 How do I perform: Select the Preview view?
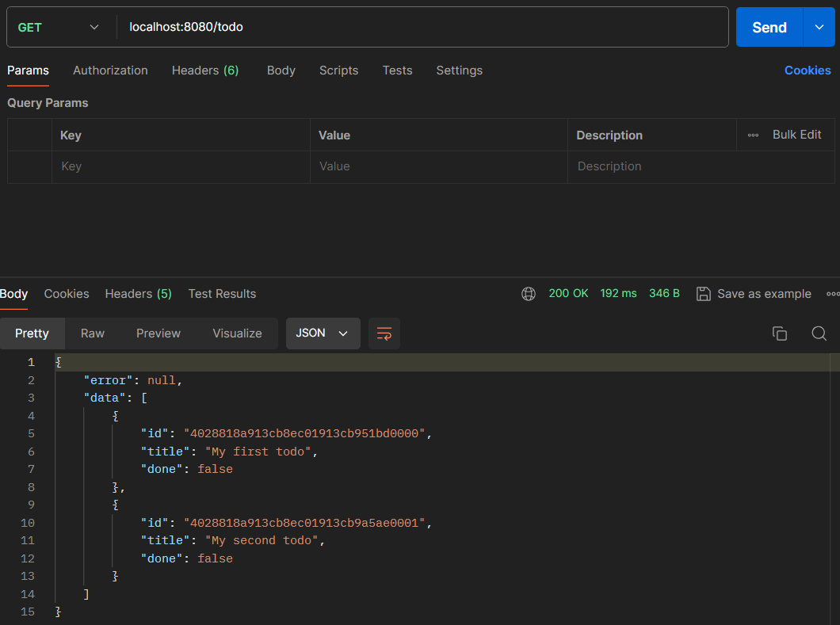pos(158,333)
